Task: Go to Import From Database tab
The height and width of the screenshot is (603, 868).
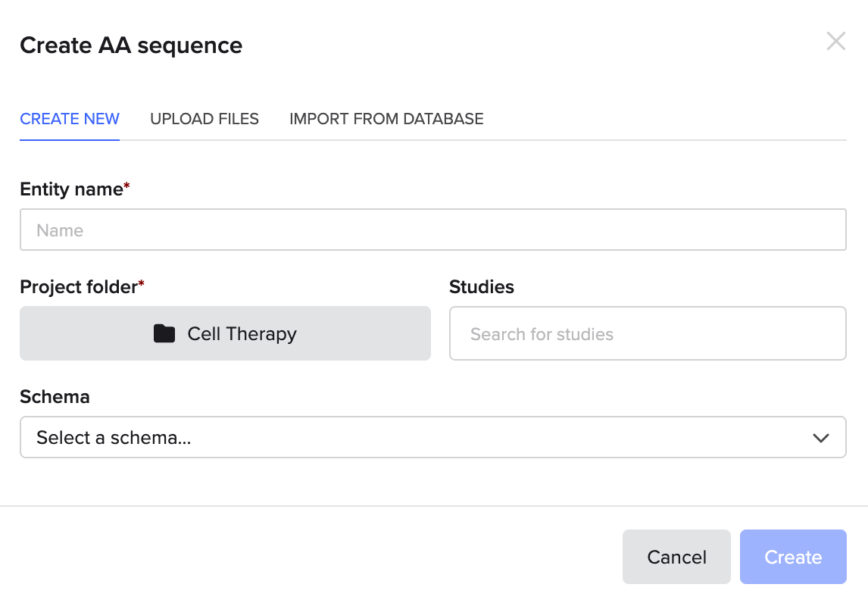Action: [386, 119]
